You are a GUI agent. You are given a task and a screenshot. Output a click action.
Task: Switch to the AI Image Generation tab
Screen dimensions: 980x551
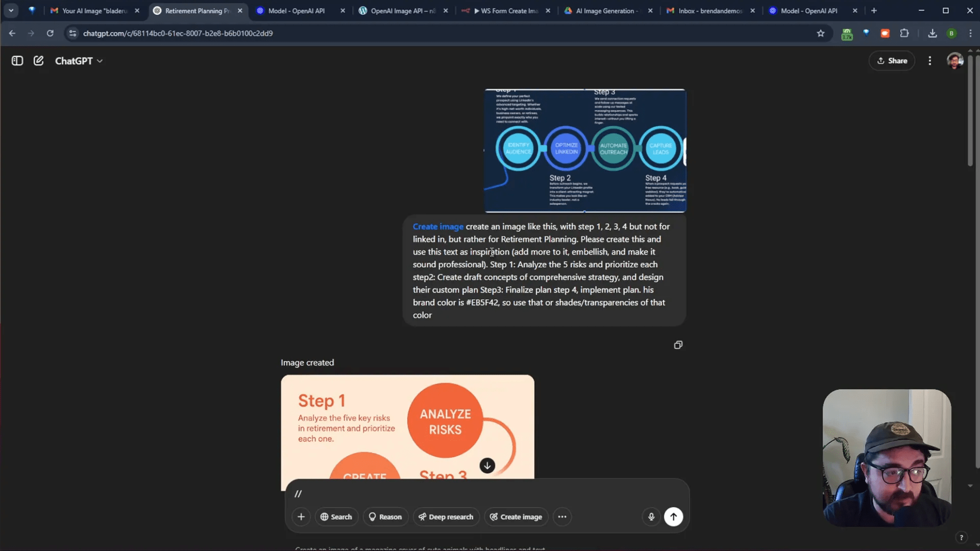tap(606, 11)
